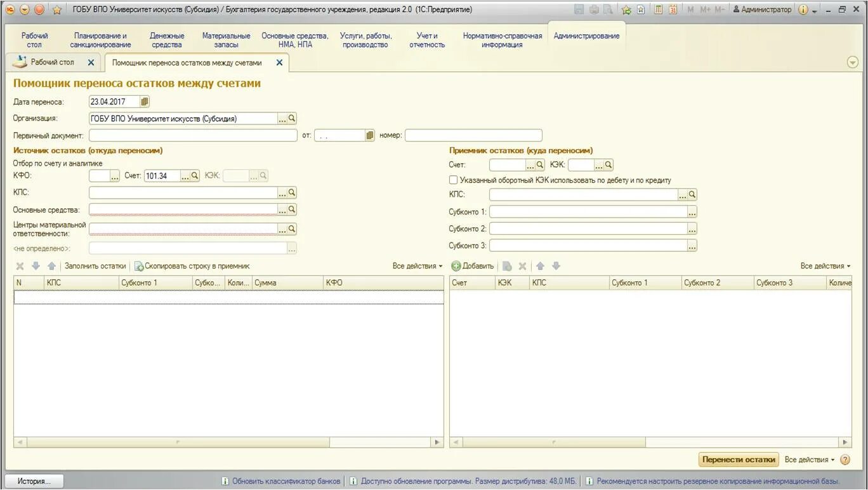Open the Материальные запасы section
Viewport: 868px width, 490px height.
point(226,40)
